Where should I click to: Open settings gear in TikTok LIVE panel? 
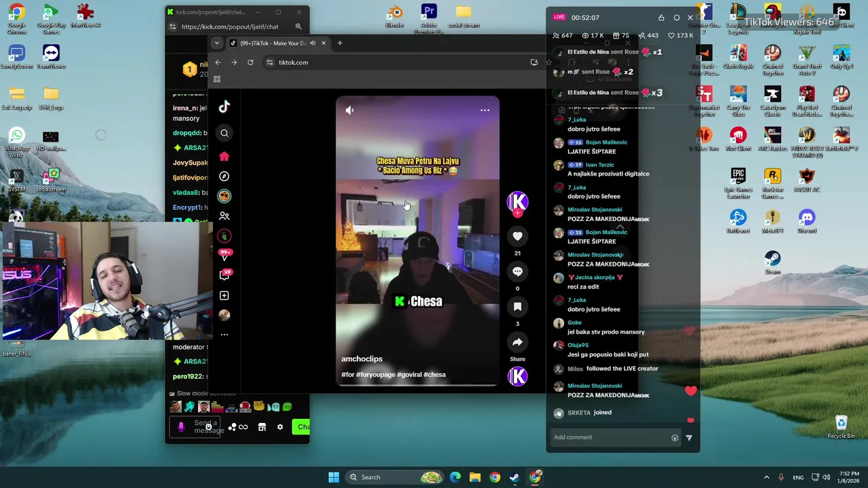tap(676, 18)
